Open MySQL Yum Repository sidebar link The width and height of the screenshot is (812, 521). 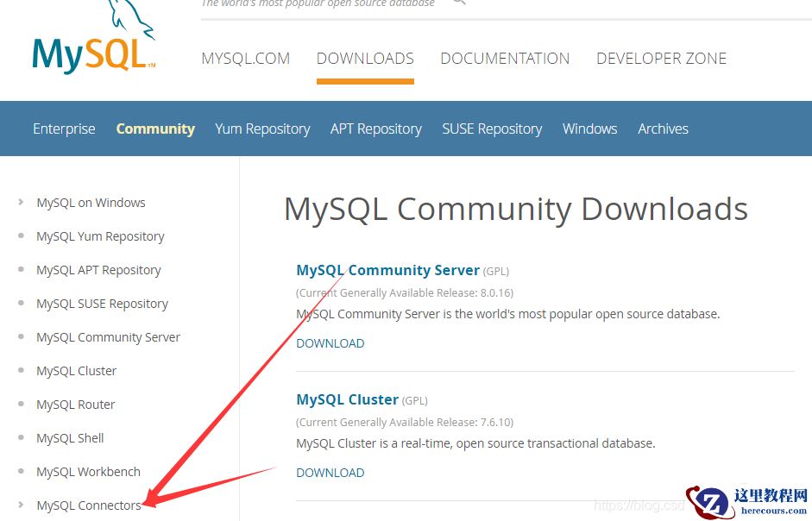(x=100, y=236)
